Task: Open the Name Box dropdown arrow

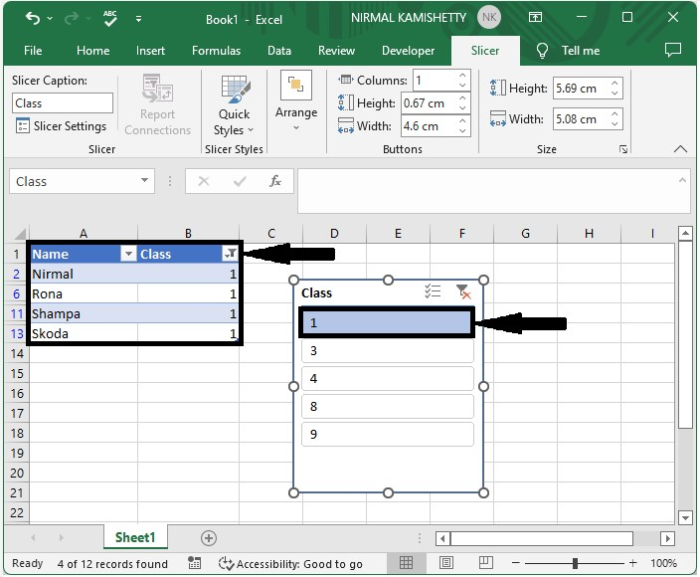Action: coord(144,180)
